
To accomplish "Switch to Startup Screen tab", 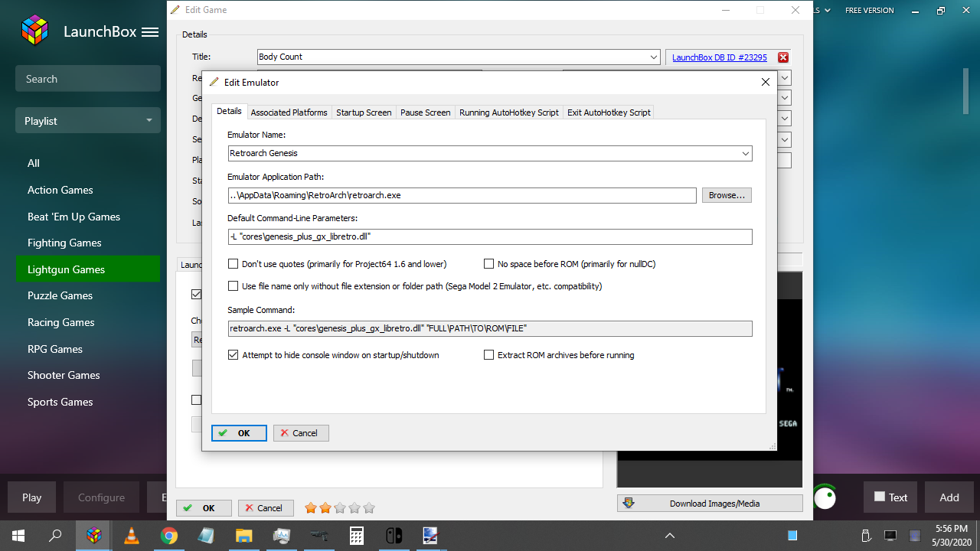I will [x=364, y=112].
